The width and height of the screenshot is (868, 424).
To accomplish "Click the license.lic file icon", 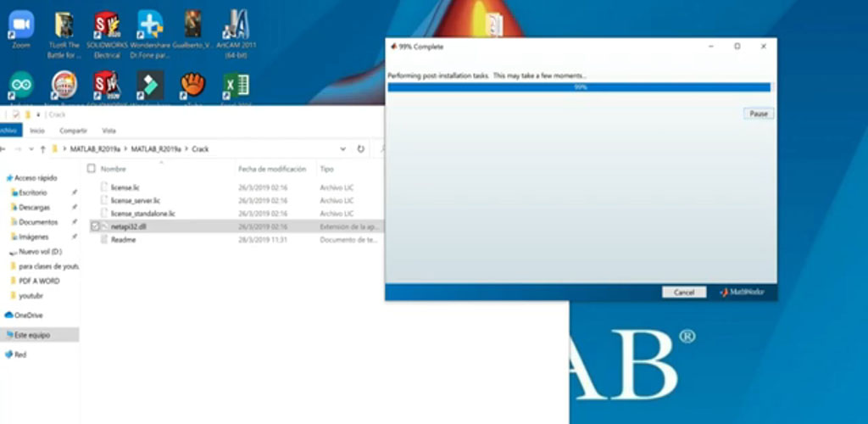I will point(104,187).
